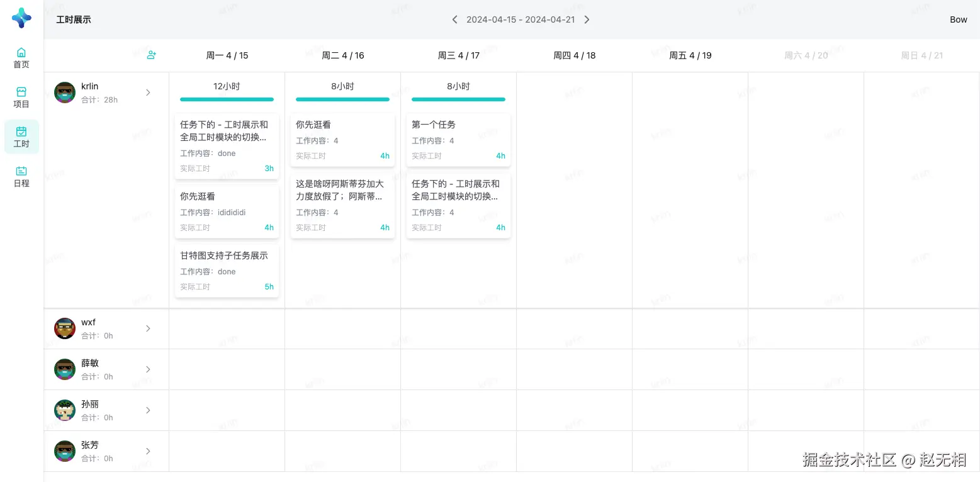Click 薛敏's avatar
This screenshot has height=482, width=980.
coord(65,369)
